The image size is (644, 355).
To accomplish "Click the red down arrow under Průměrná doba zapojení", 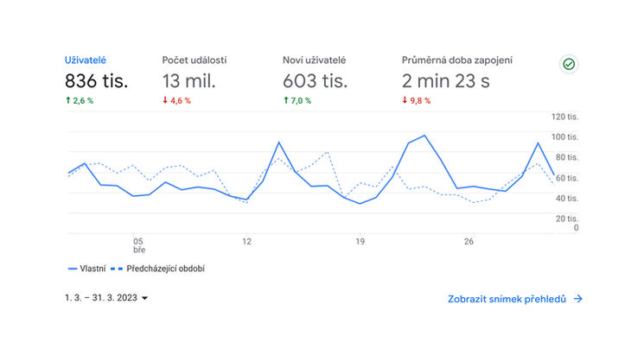I will (405, 101).
